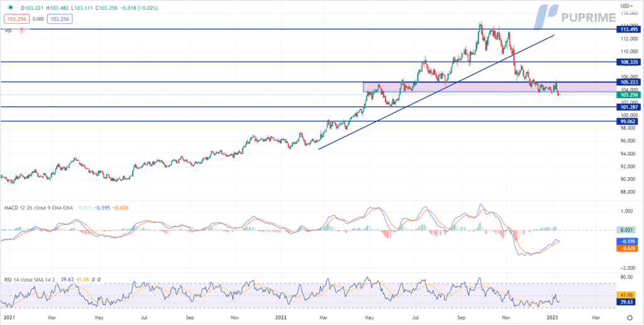Click the orange RSI SMA 41.06 label
Screen dimensions: 644x325
point(626,295)
